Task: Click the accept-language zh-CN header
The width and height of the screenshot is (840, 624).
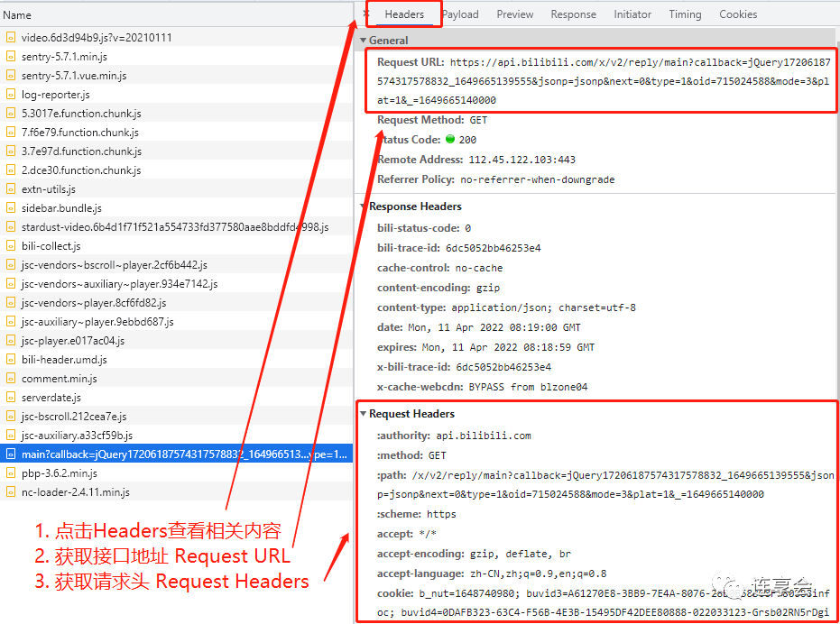Action: (x=492, y=574)
